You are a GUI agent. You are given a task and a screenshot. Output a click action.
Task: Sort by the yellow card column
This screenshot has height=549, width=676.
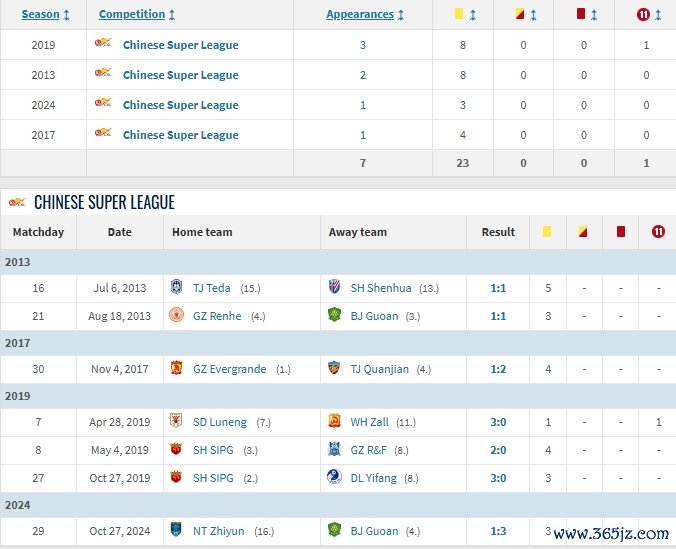pos(465,15)
